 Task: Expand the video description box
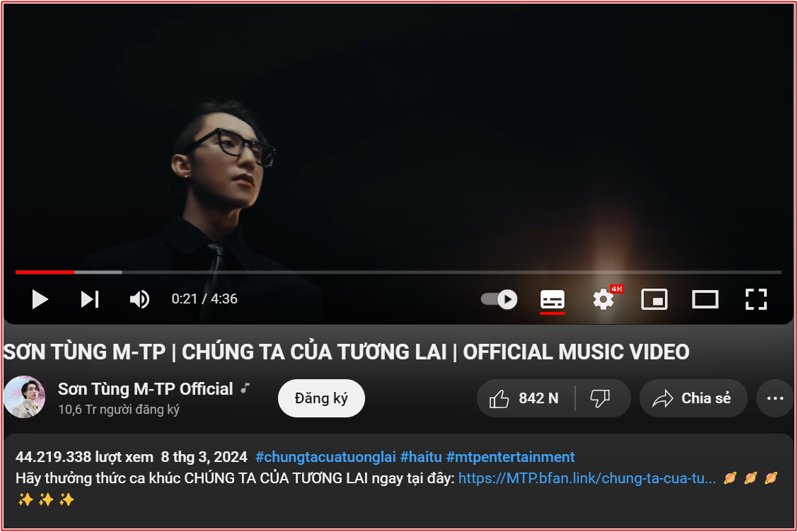click(x=398, y=481)
